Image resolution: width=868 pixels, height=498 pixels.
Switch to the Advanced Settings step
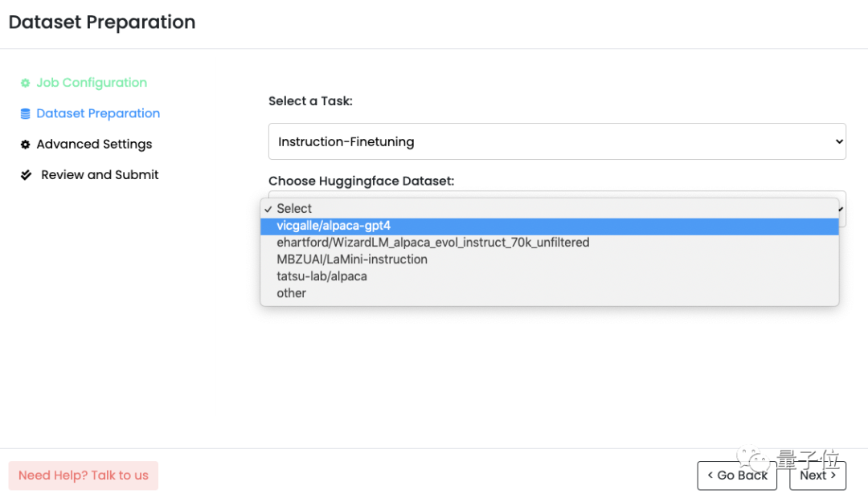(x=94, y=145)
